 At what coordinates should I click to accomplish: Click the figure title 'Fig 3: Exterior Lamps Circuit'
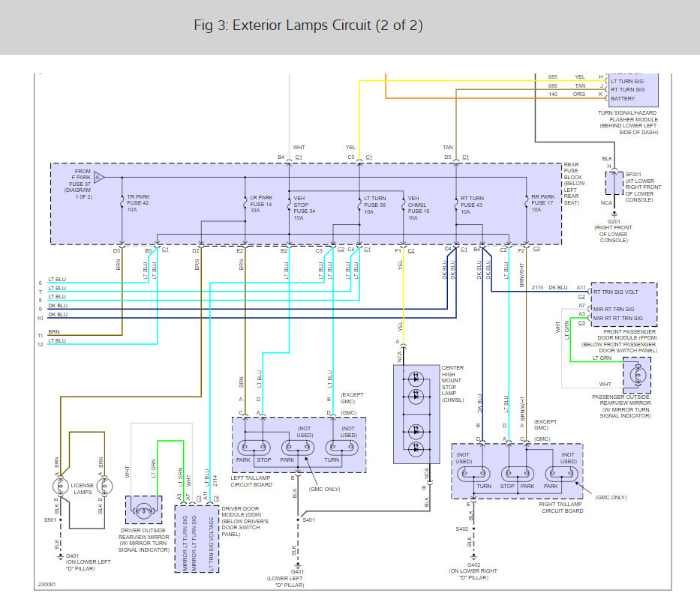click(308, 25)
